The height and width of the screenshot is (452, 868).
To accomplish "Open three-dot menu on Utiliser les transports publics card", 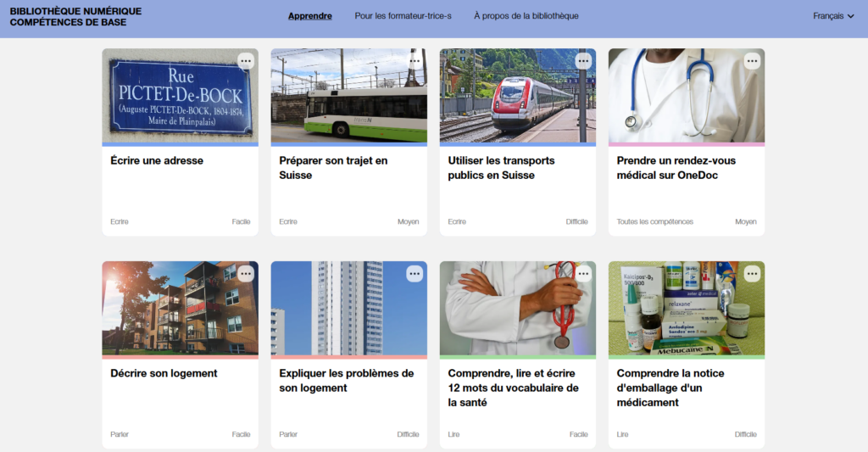I will click(x=583, y=61).
